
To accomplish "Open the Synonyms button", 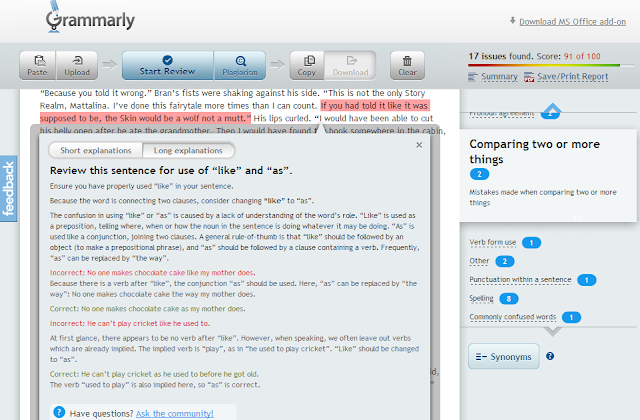I will click(x=504, y=356).
